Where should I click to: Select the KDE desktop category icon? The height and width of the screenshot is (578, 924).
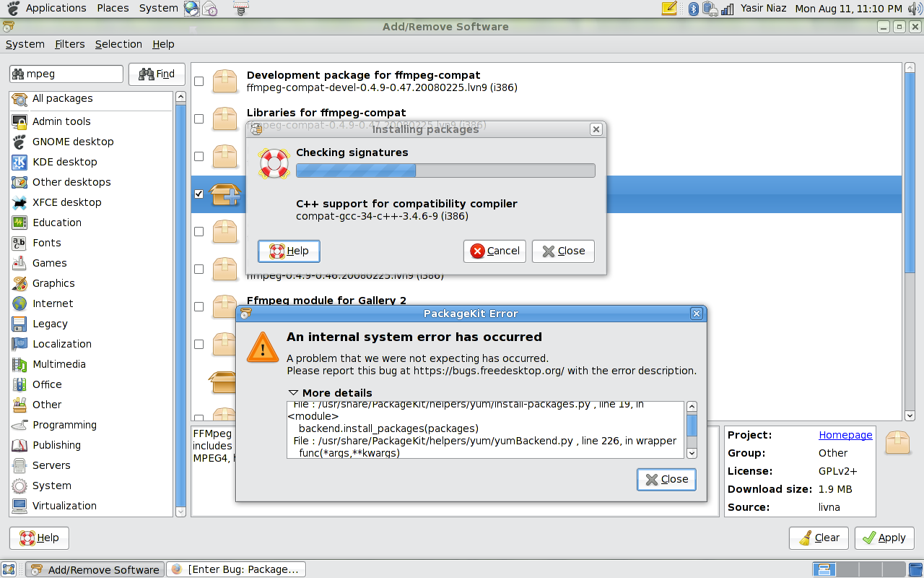(x=19, y=162)
